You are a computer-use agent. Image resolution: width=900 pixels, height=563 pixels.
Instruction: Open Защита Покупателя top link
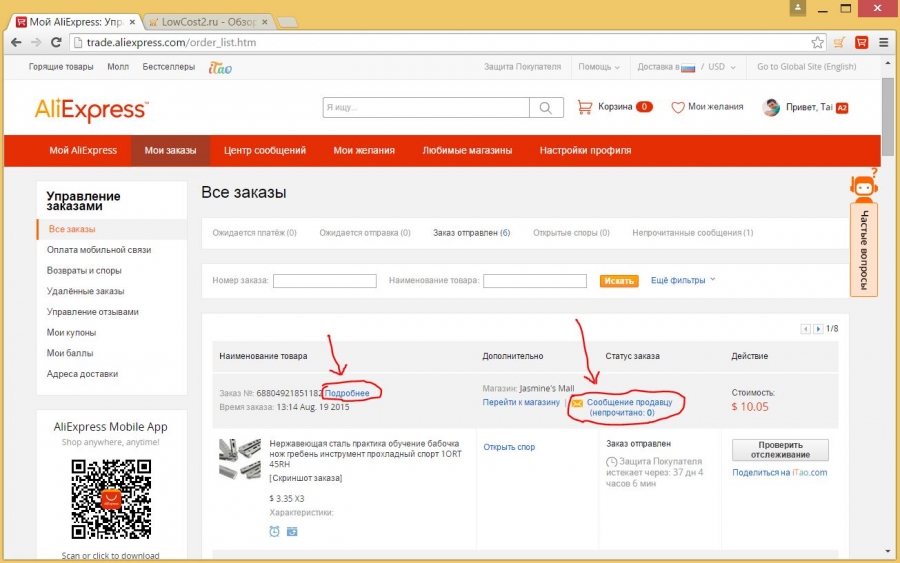click(522, 67)
